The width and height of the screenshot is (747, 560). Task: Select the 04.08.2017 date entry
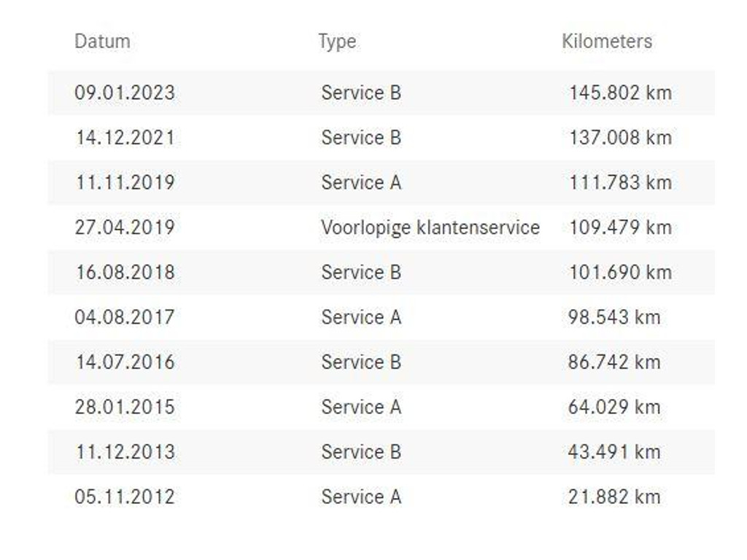click(125, 317)
